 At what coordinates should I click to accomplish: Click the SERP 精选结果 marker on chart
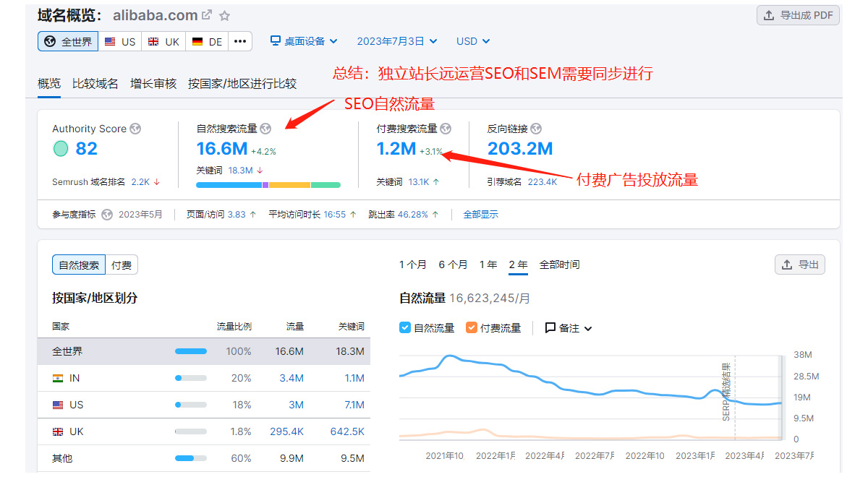click(727, 391)
